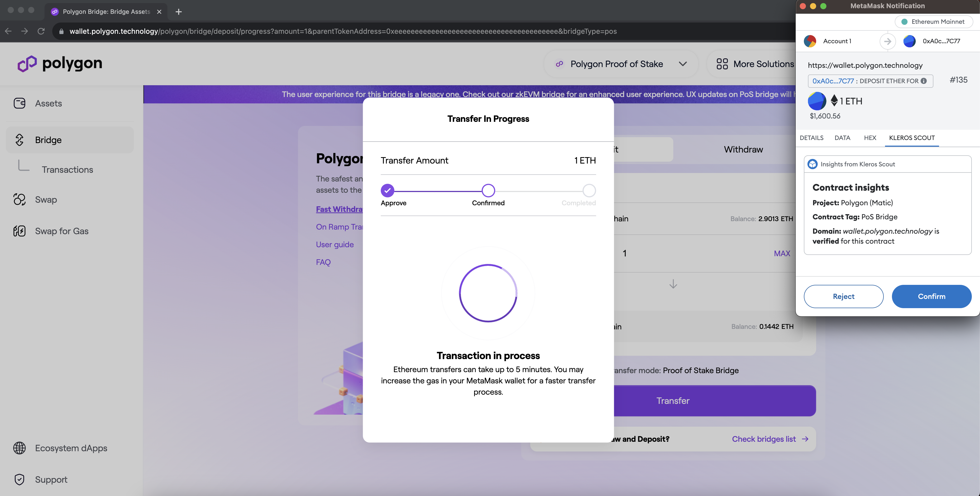The image size is (980, 496).
Task: Click the Completed step circle
Action: click(589, 190)
